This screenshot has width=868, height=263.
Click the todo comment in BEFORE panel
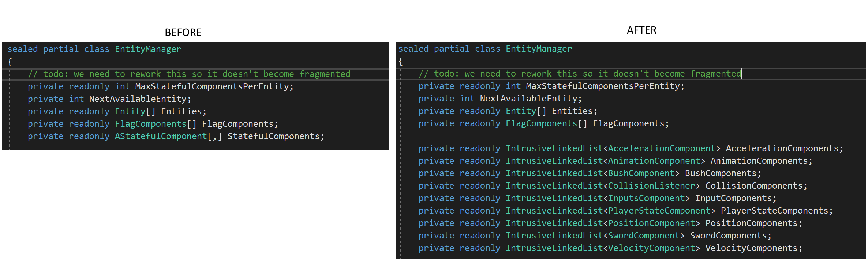(189, 74)
